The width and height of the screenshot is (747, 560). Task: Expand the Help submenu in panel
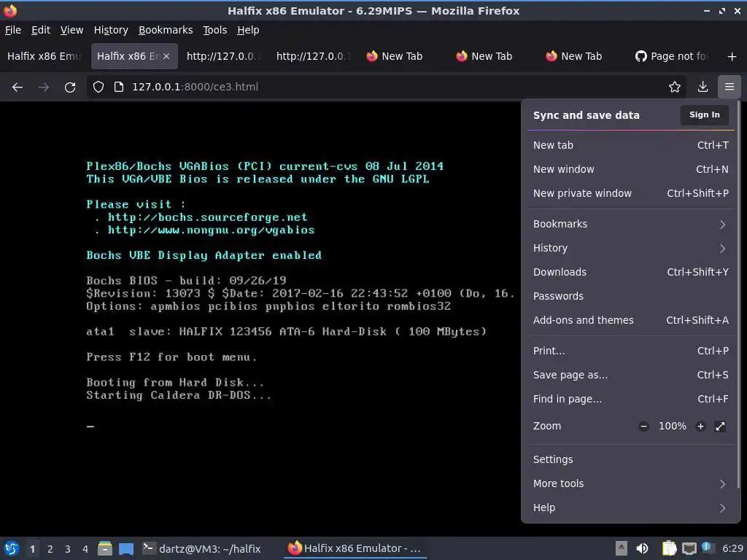coord(631,507)
